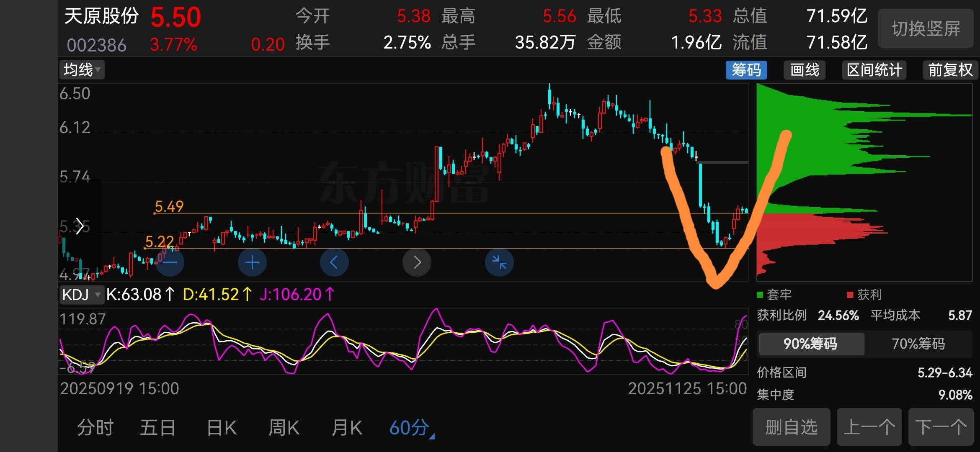Click the zoom in plus chart icon
This screenshot has width=980, height=452.
coord(252,262)
